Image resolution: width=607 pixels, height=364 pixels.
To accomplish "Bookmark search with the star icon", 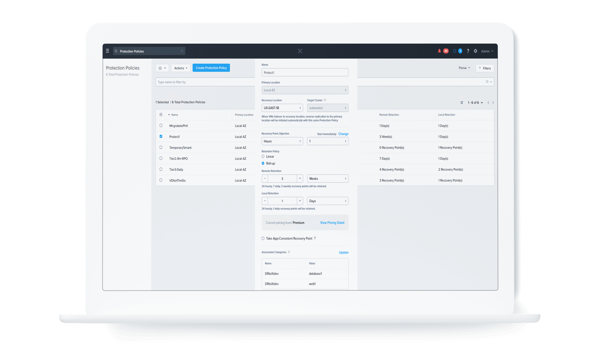I will [x=182, y=51].
